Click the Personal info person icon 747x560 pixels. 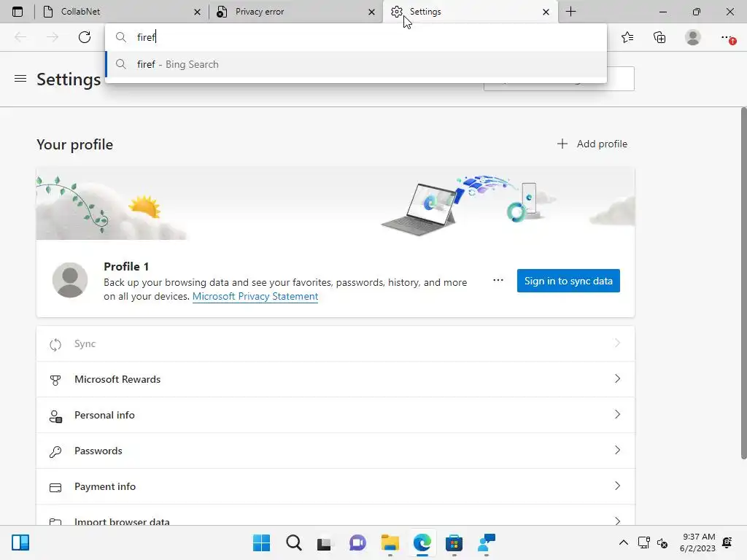click(x=55, y=416)
